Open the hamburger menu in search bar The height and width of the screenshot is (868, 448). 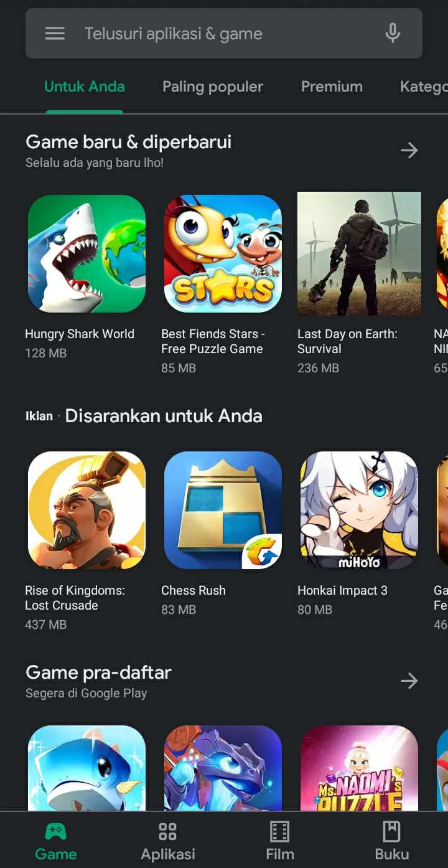click(55, 34)
